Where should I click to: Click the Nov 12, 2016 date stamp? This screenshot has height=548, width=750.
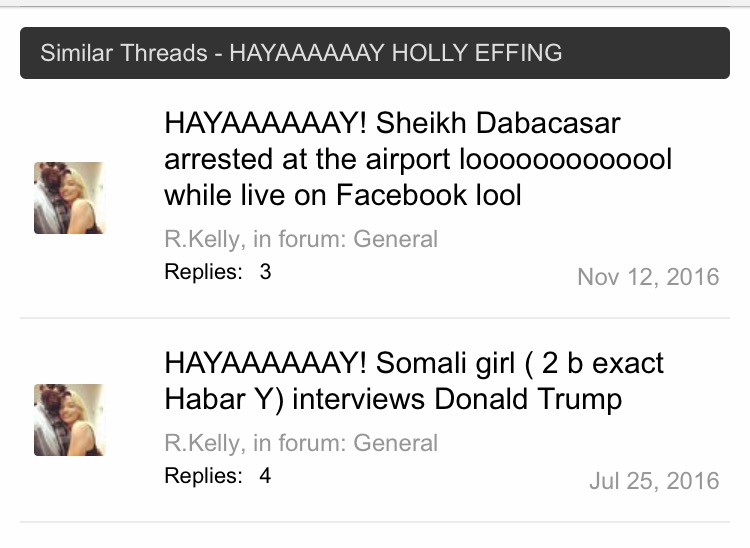(x=648, y=277)
